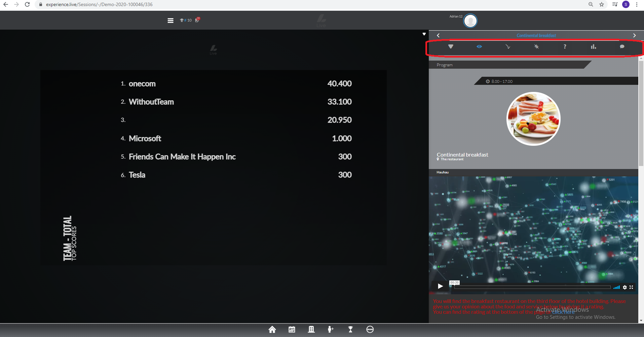Screen dimensions: 644x337
Task: Open the more options ellipsis icon
Action: pos(370,329)
